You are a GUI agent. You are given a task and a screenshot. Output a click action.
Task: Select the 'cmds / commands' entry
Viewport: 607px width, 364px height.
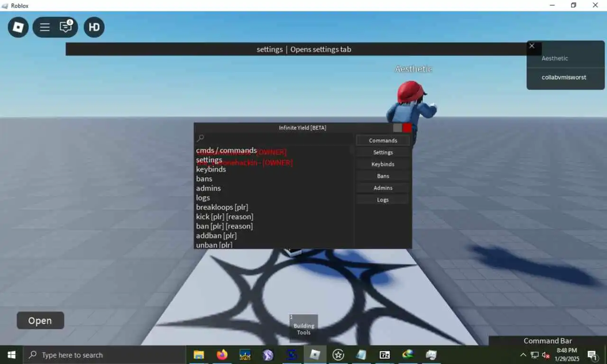(x=226, y=150)
